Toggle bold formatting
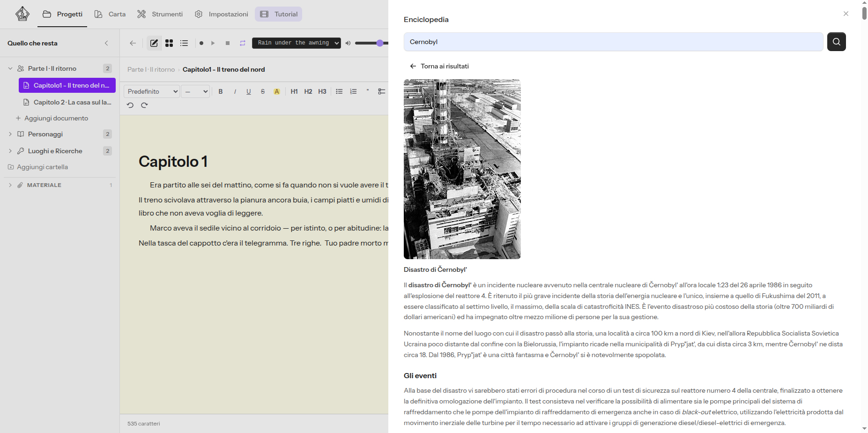868x433 pixels. coord(221,91)
